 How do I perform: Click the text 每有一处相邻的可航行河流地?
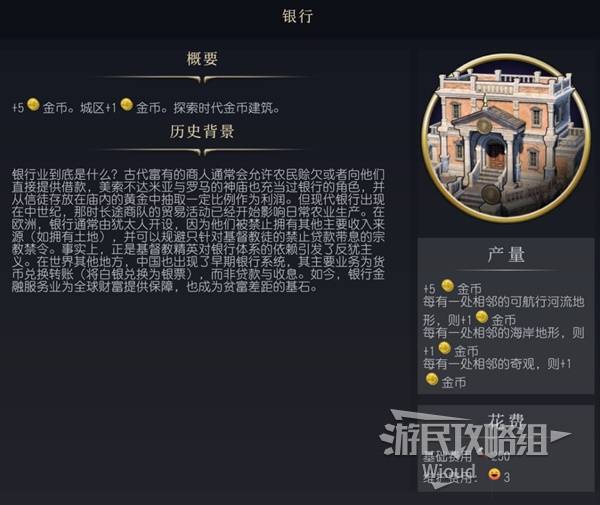click(x=504, y=302)
